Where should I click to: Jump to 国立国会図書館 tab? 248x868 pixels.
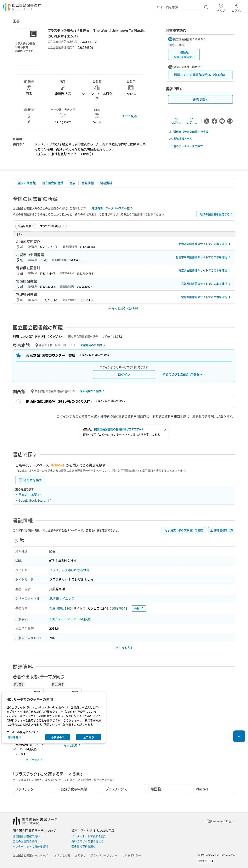[x=53, y=183]
